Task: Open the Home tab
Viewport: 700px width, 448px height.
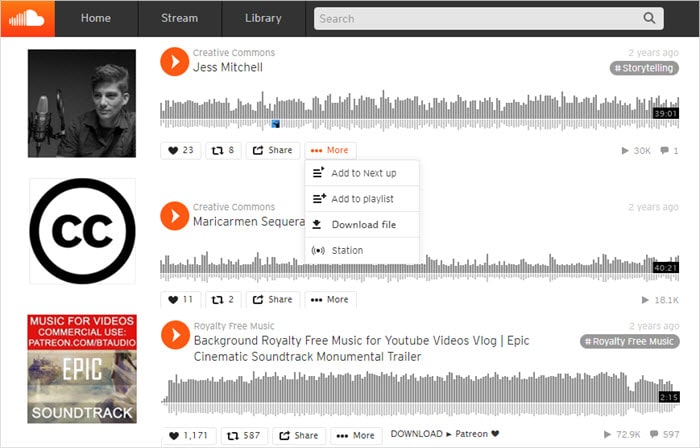Action: pos(96,18)
